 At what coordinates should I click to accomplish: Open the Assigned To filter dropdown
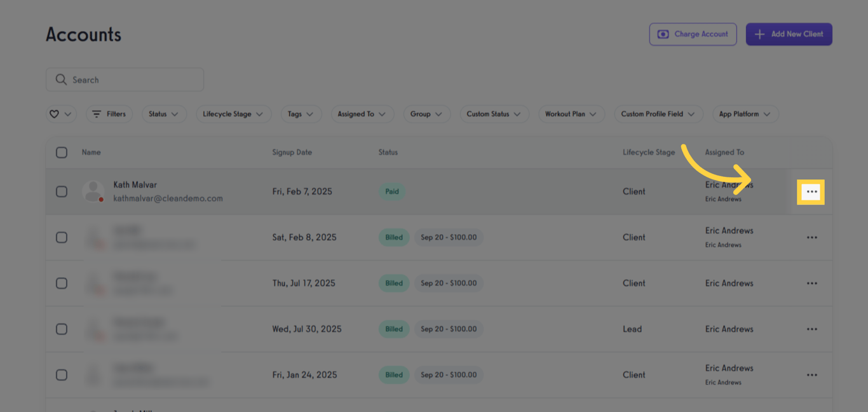coord(362,114)
